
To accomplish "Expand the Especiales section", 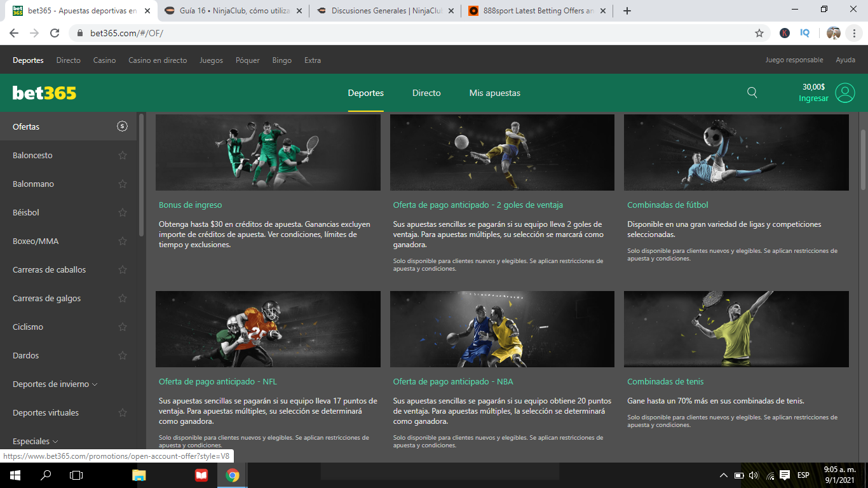I will click(x=36, y=441).
